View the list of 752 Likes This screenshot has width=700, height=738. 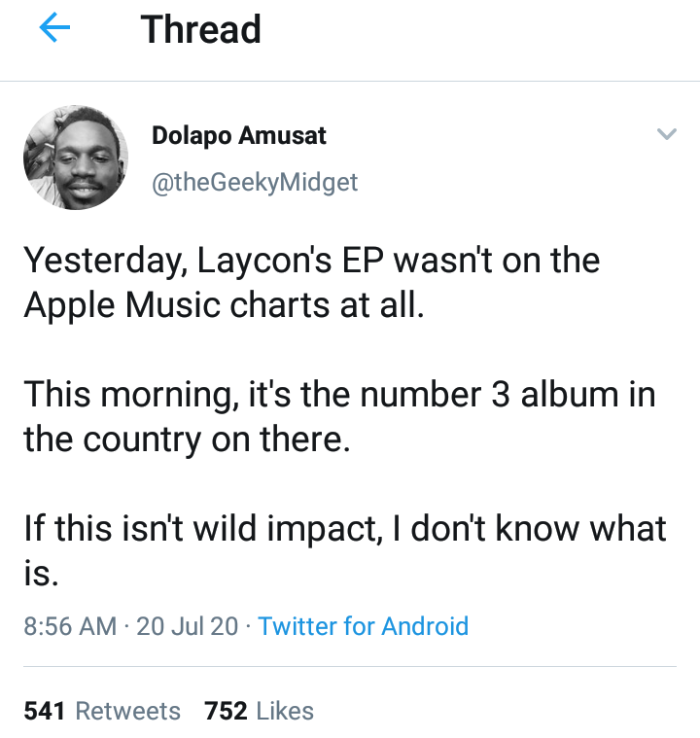(x=259, y=711)
